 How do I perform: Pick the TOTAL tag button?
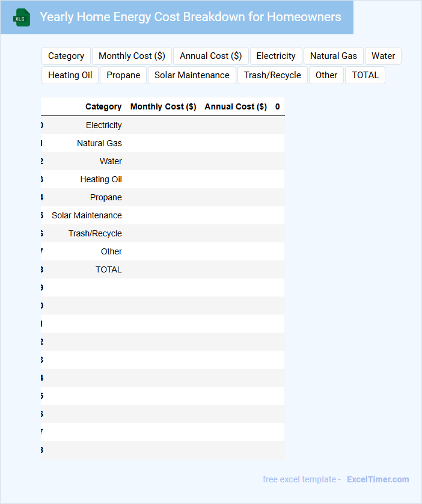coord(365,75)
